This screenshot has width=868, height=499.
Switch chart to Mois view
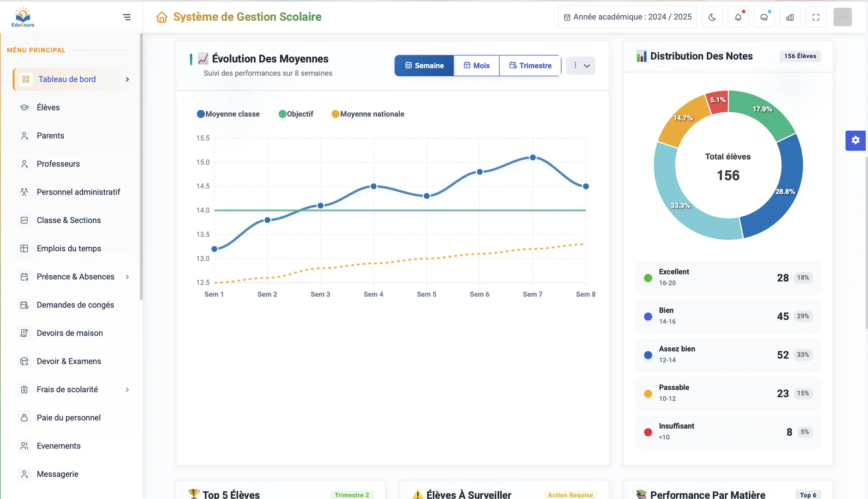(477, 66)
